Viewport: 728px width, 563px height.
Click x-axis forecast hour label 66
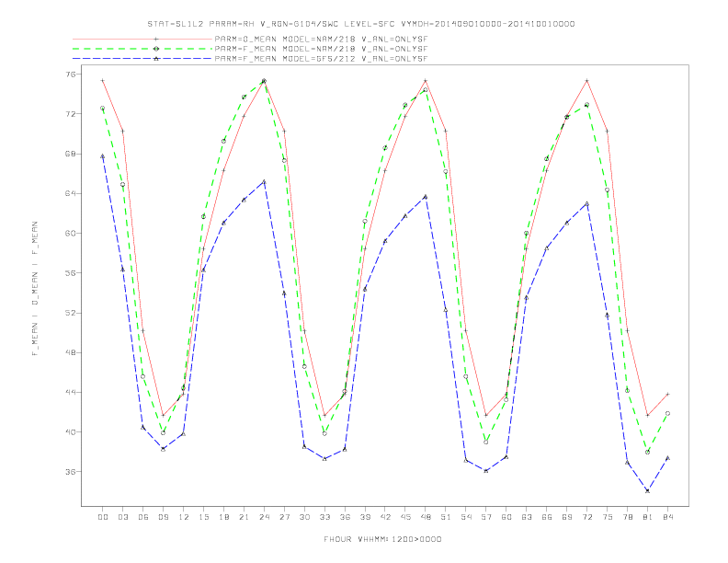click(547, 517)
